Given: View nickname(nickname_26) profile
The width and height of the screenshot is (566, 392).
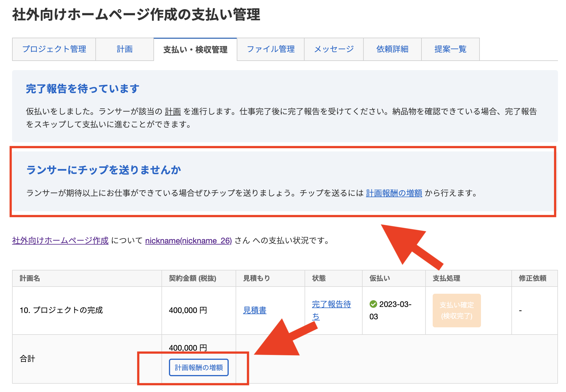Looking at the screenshot, I should 188,241.
